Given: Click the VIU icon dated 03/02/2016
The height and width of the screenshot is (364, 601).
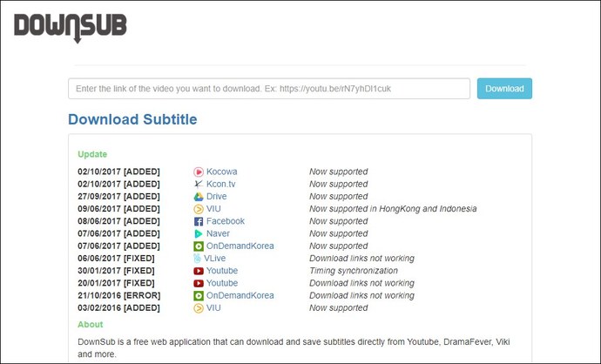Looking at the screenshot, I should pos(199,308).
